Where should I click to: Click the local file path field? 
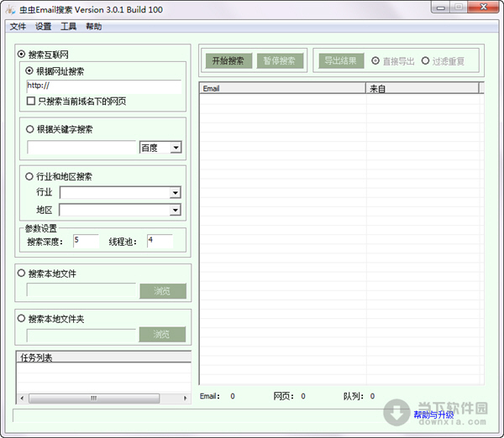81,289
